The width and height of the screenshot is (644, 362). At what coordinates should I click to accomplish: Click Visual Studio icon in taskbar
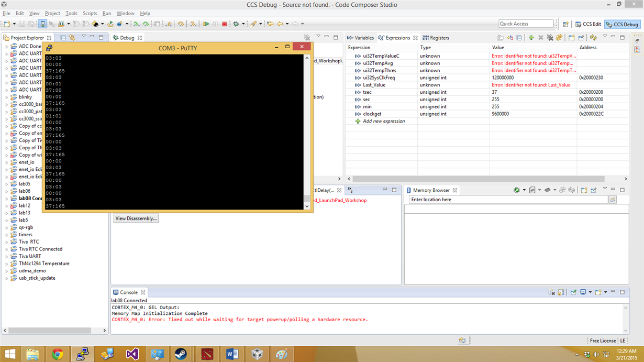[x=132, y=354]
